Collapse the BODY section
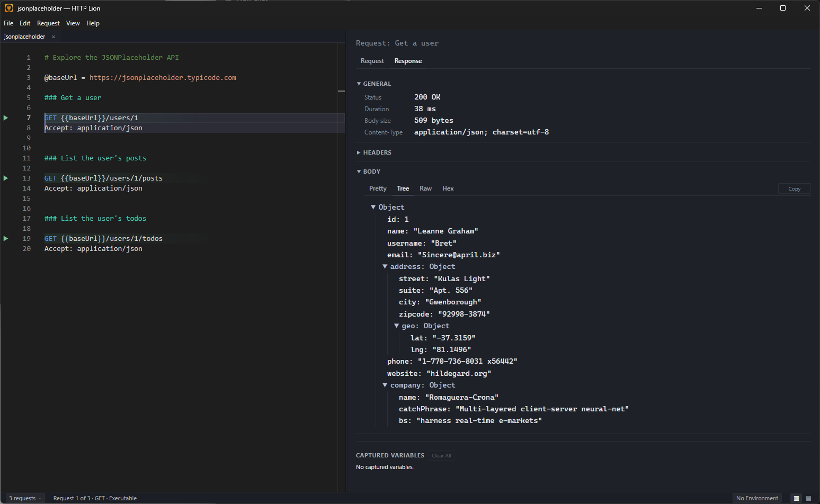Image resolution: width=820 pixels, height=504 pixels. (369, 172)
